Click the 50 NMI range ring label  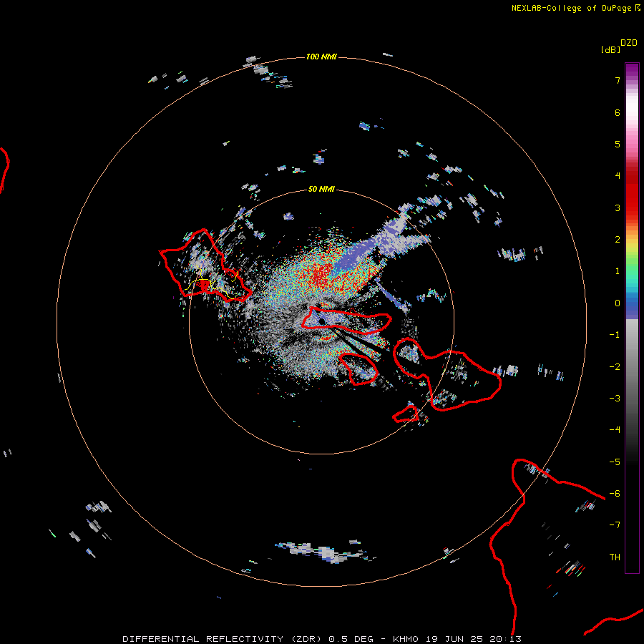click(x=321, y=189)
